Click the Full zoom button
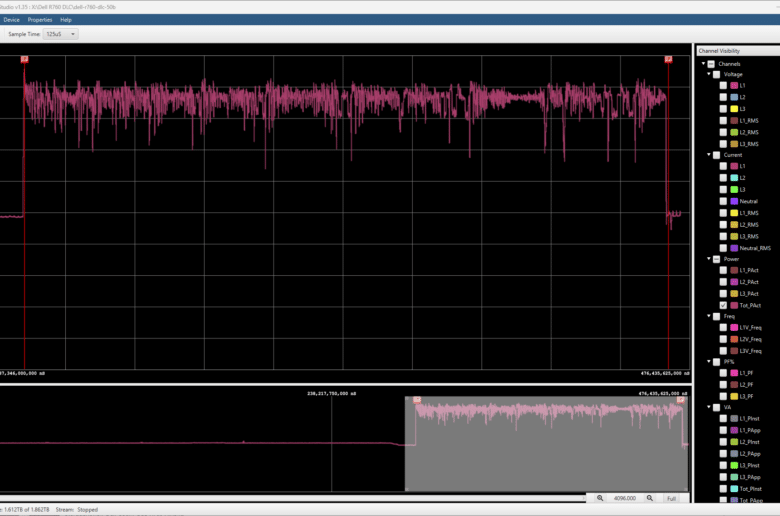 pos(671,498)
